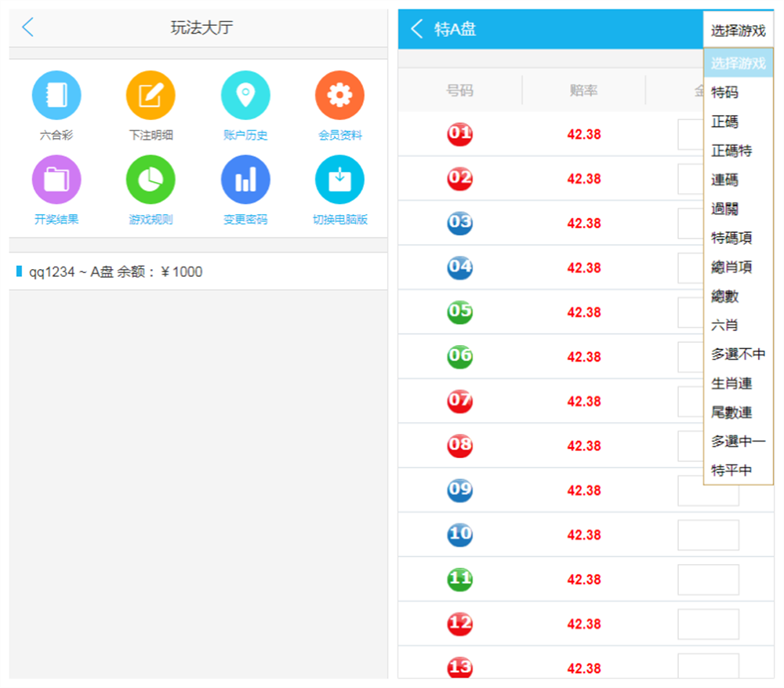Open 会员资料 member profile
784x688 pixels.
click(339, 93)
